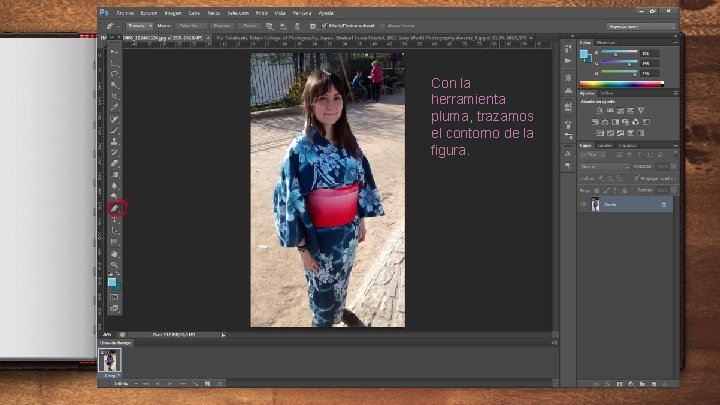This screenshot has width=720, height=405.
Task: Select the Move tool
Action: tap(114, 51)
